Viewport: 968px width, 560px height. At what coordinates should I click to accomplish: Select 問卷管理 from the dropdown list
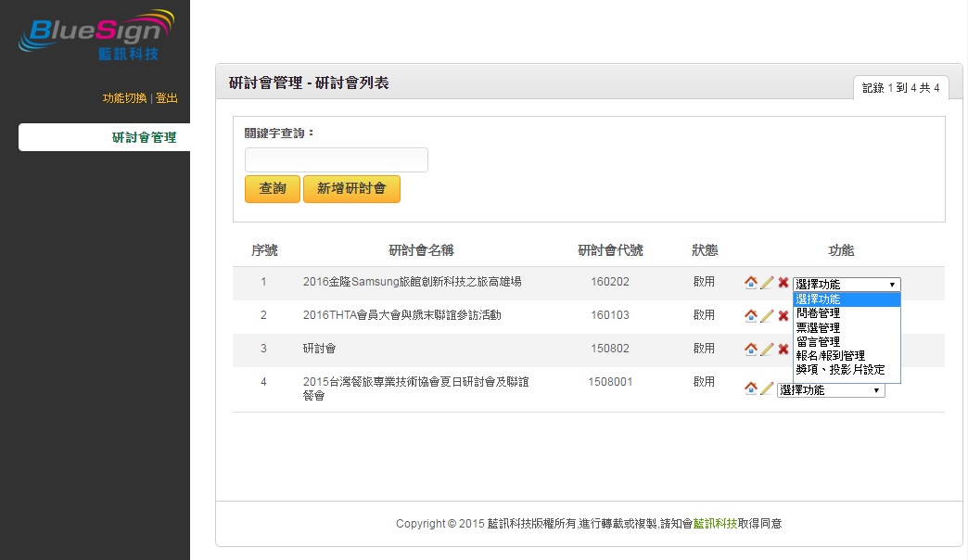[847, 313]
